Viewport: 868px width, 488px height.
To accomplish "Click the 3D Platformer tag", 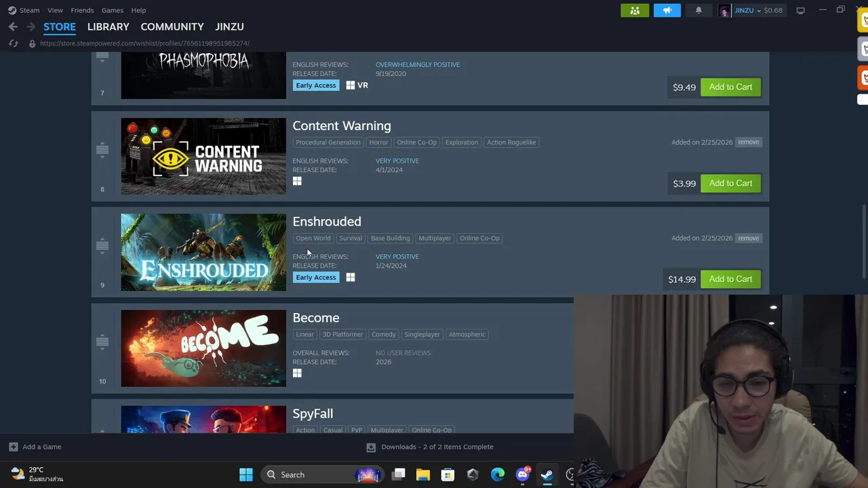I will click(x=342, y=334).
